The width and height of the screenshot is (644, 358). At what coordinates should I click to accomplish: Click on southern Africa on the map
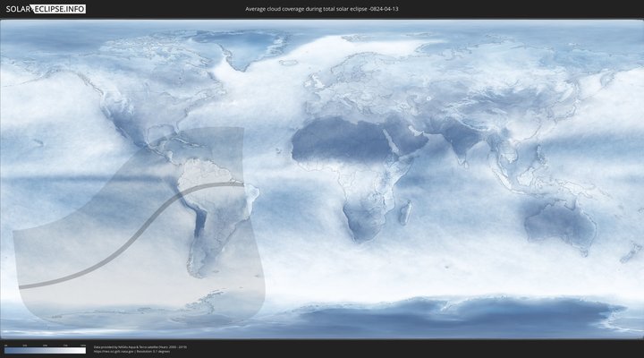point(362,219)
